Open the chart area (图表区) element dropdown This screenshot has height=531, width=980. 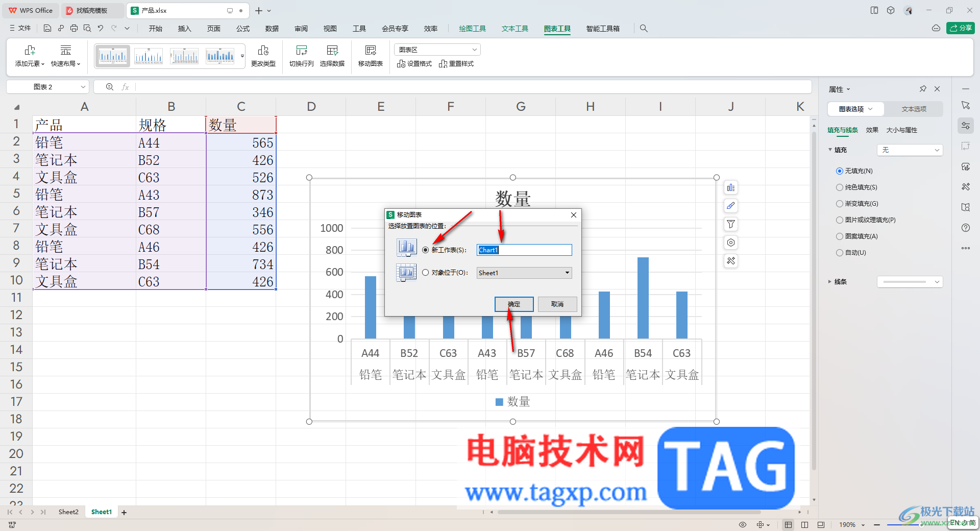(x=437, y=50)
